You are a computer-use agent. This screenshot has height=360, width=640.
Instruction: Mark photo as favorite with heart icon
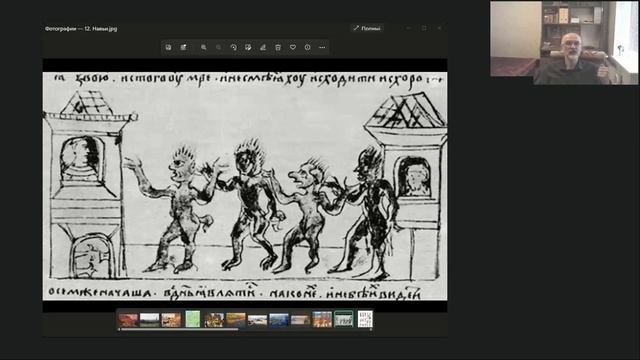coord(293,47)
